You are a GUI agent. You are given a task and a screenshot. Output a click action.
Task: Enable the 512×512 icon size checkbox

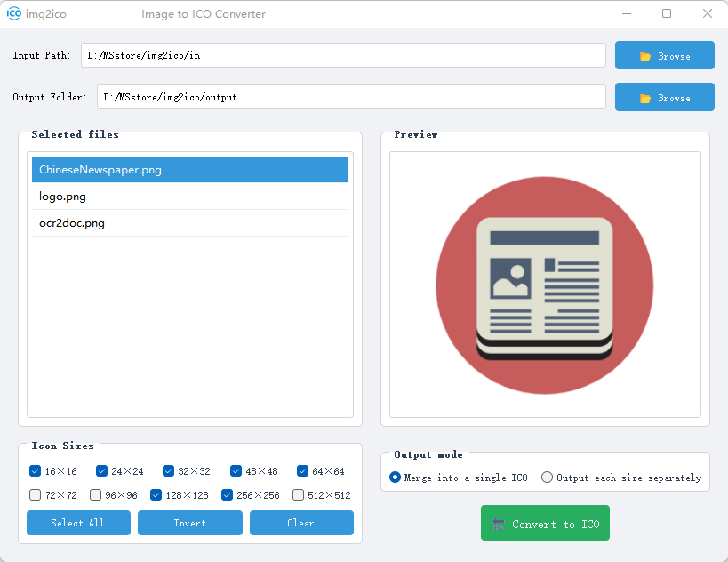[298, 495]
